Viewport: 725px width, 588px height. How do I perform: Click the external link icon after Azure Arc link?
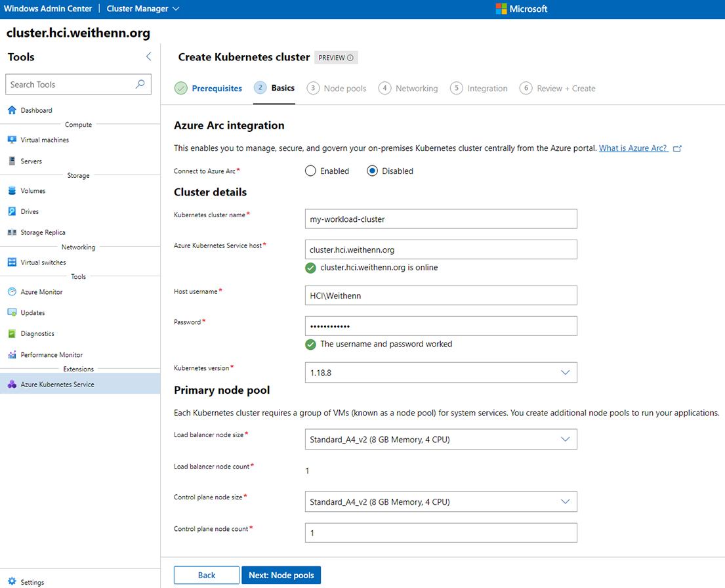click(x=677, y=148)
